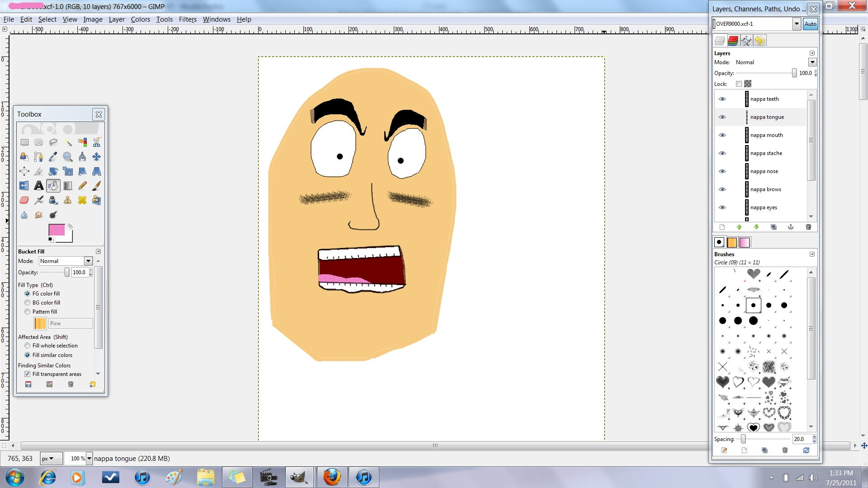Select the Heal tool
The height and width of the screenshot is (488, 868).
tap(82, 200)
